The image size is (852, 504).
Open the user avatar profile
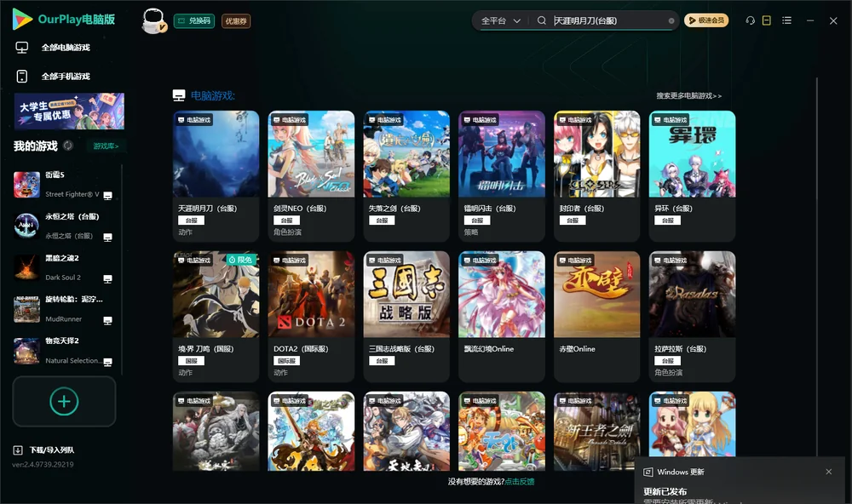pyautogui.click(x=153, y=20)
